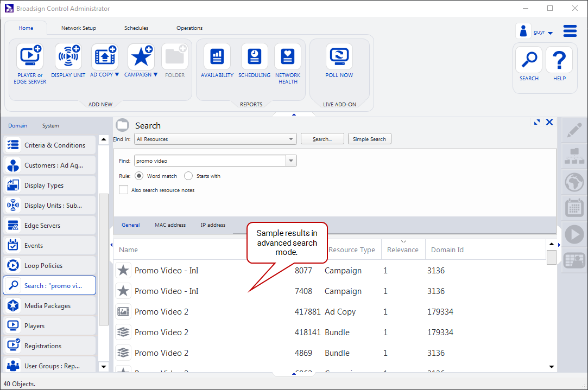The image size is (588, 390).
Task: Switch to the Schedules tab
Action: coord(136,28)
